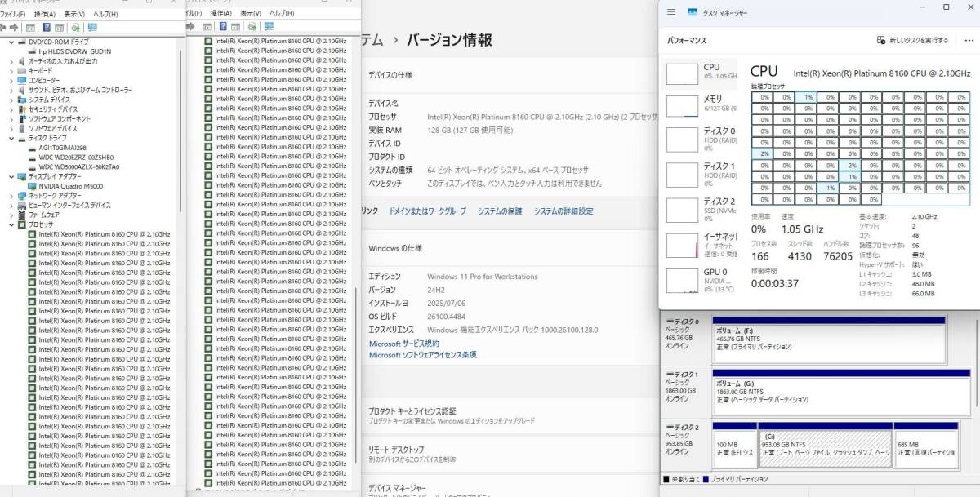Click NVIDIA Quadro M5000 device icon

point(33,185)
